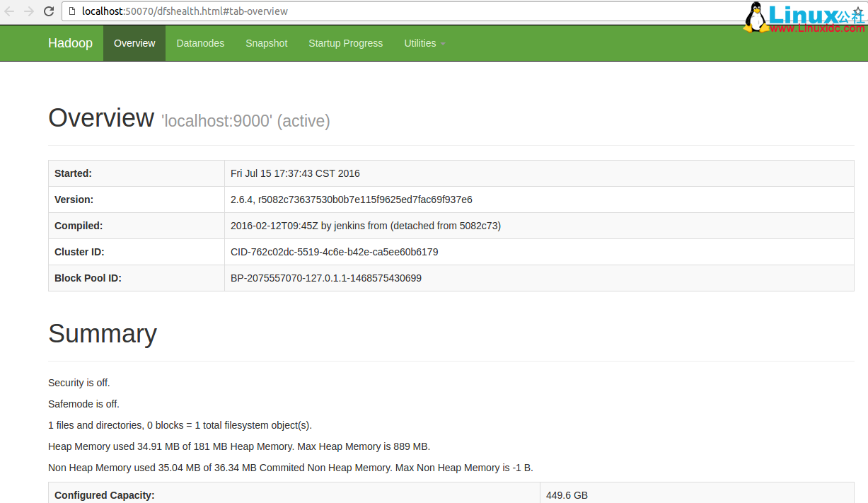
Task: Click the browser forward arrow
Action: click(28, 11)
